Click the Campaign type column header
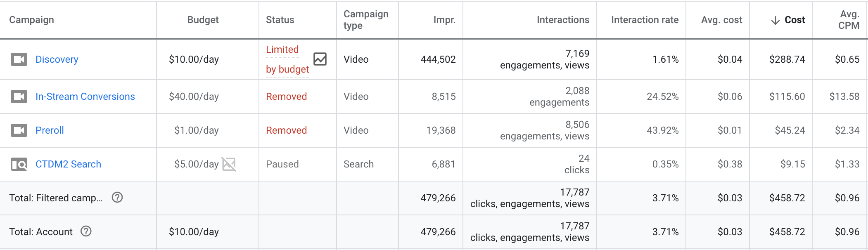Screen dimensions: 868x250 point(365,20)
